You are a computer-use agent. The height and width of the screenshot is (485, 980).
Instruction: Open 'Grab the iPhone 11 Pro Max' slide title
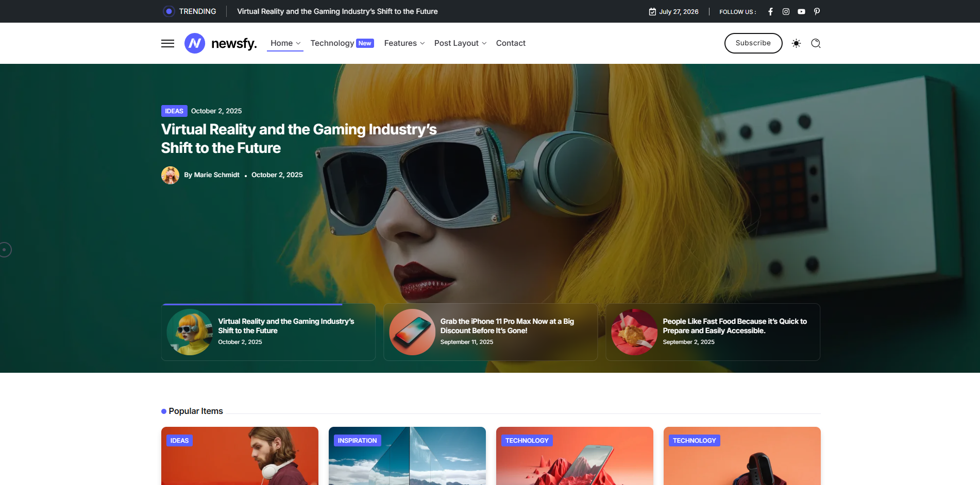point(507,326)
